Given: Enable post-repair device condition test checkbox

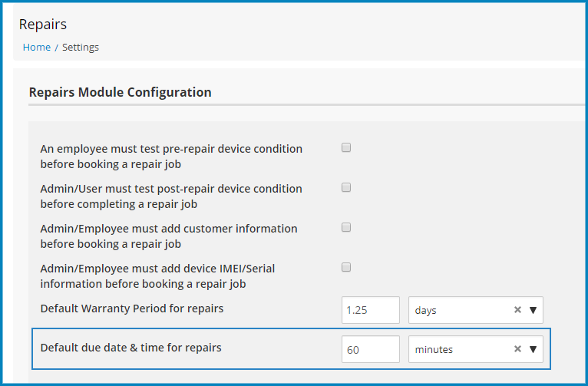Looking at the screenshot, I should (x=346, y=187).
